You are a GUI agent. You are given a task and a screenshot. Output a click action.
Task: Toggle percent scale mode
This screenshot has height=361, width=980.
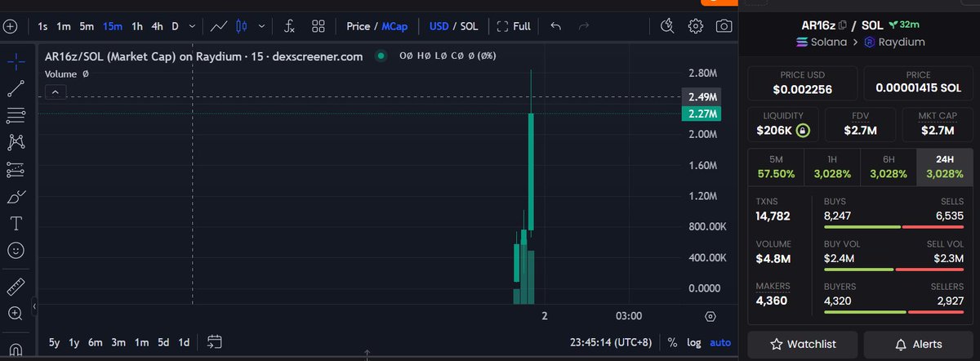click(672, 343)
